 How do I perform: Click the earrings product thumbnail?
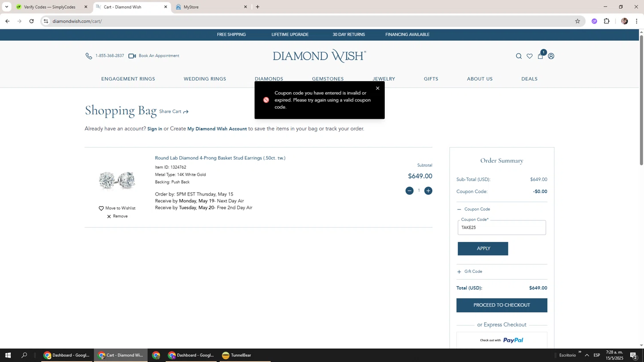click(x=117, y=180)
